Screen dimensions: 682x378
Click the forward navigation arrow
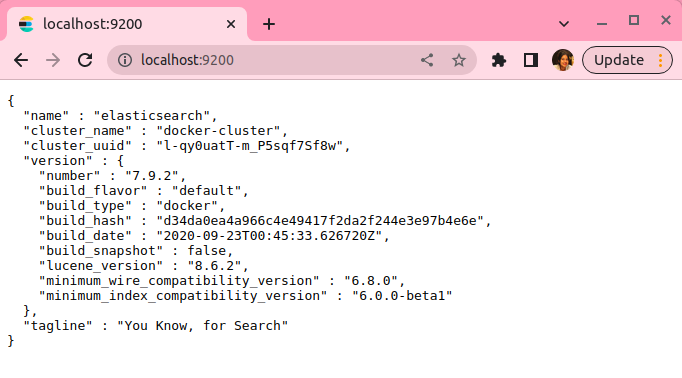coord(53,60)
